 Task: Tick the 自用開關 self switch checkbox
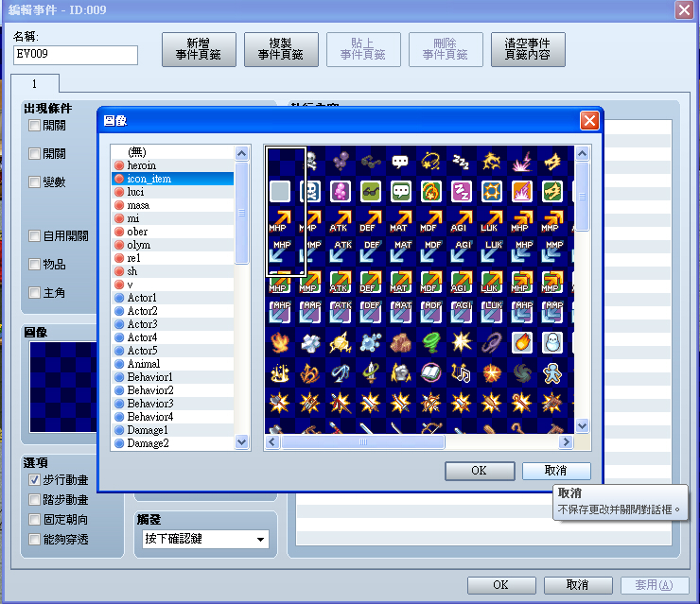(34, 236)
